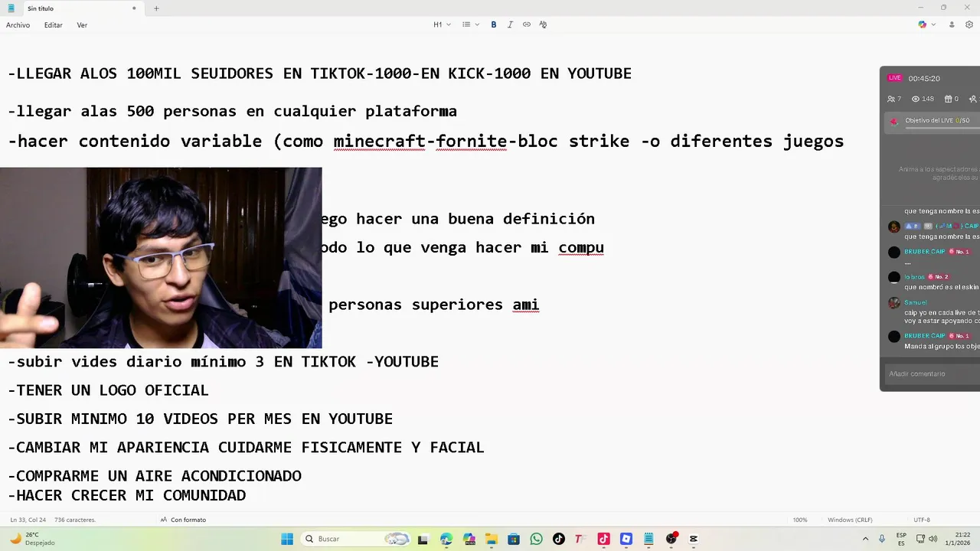Open Microsoft Store from the taskbar

(x=514, y=539)
